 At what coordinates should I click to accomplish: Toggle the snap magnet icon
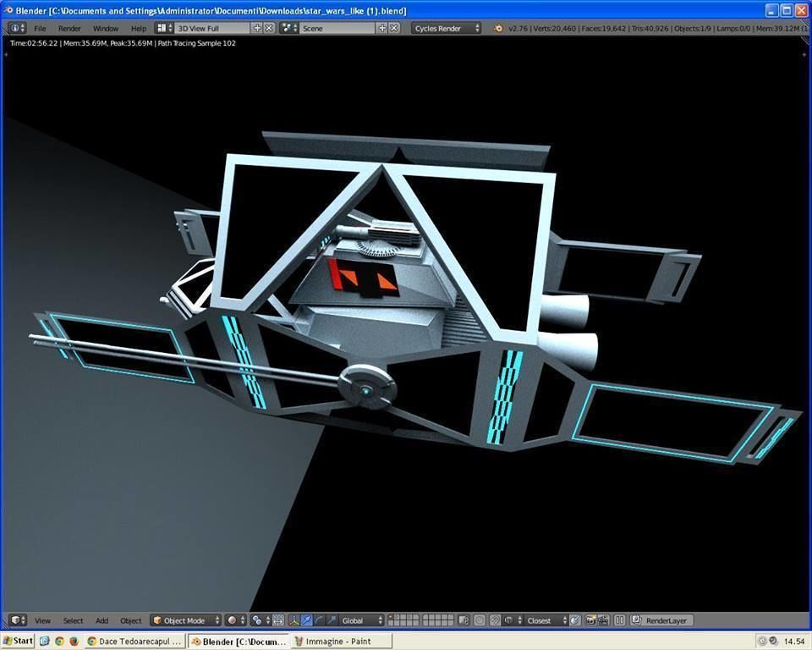pos(496,620)
